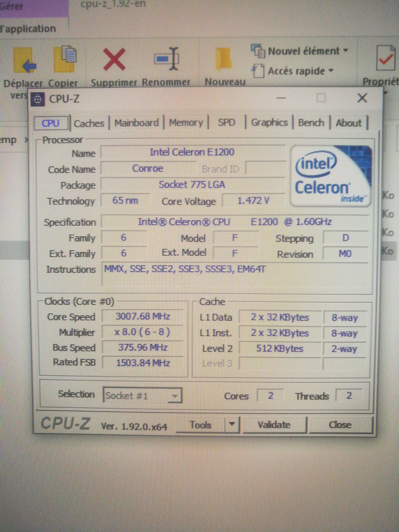Click the Specification text field
The image size is (399, 532).
[234, 222]
